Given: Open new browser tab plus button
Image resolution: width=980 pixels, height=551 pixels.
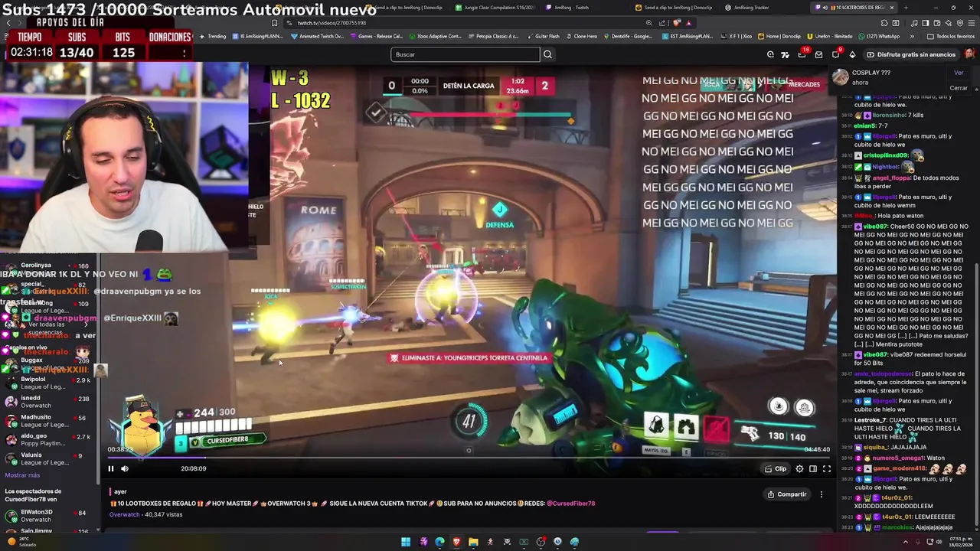Looking at the screenshot, I should pyautogui.click(x=906, y=8).
